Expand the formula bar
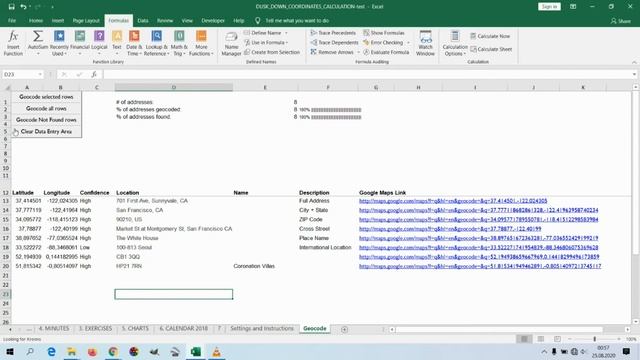The height and width of the screenshot is (360, 640). (634, 74)
